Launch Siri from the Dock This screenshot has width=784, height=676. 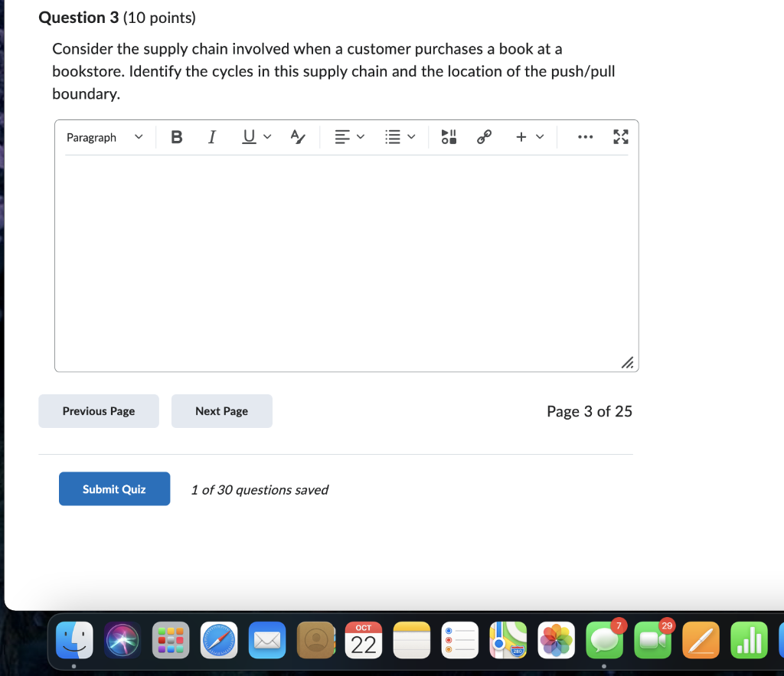click(x=122, y=641)
